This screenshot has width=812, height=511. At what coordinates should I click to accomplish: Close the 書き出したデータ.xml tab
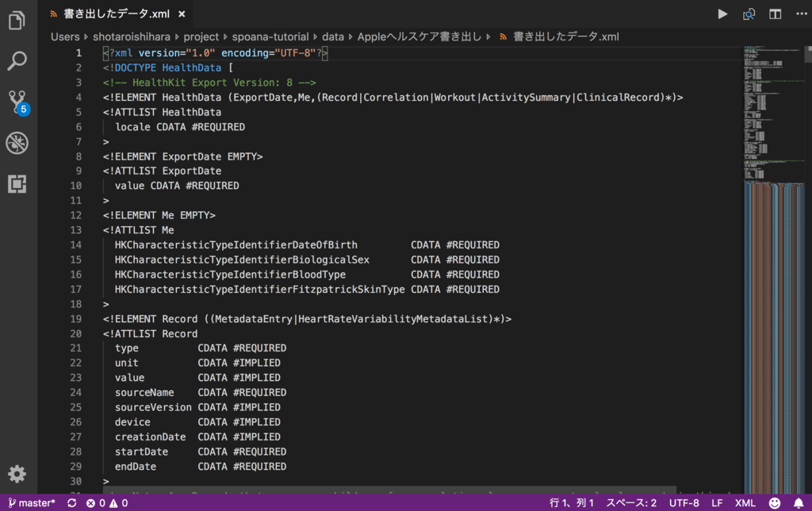[182, 14]
